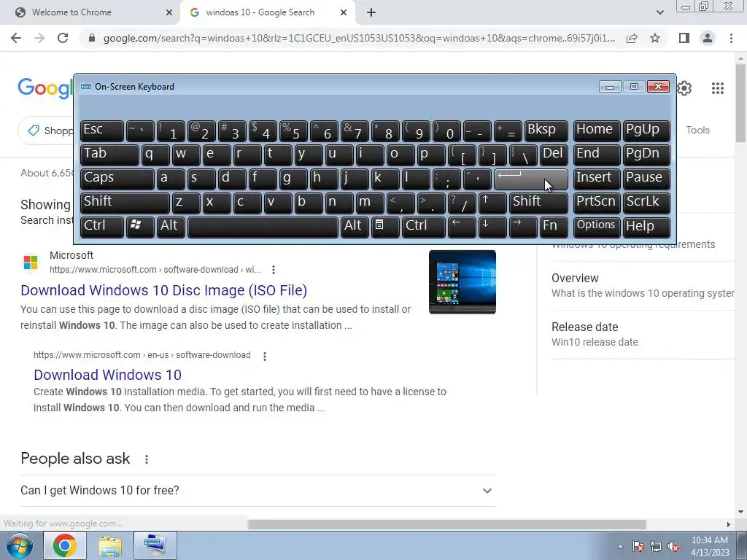The width and height of the screenshot is (747, 560).
Task: Toggle the right Alt key on keyboard
Action: 355,227
